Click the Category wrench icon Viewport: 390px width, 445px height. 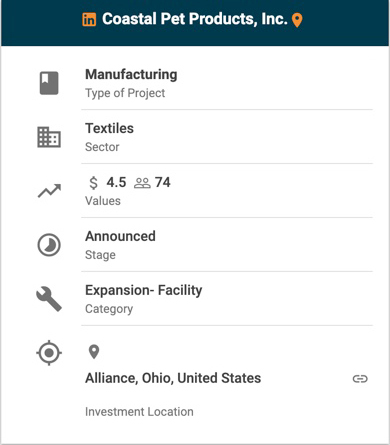click(49, 299)
